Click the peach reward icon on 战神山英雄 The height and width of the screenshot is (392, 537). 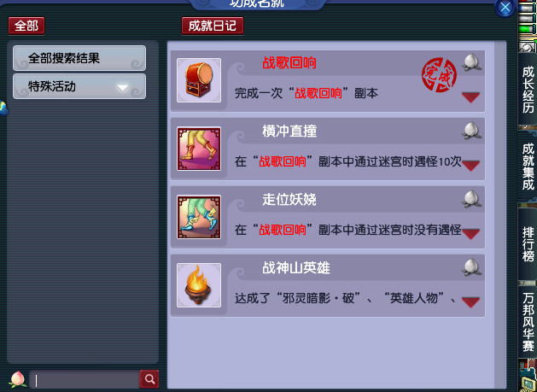pos(471,267)
